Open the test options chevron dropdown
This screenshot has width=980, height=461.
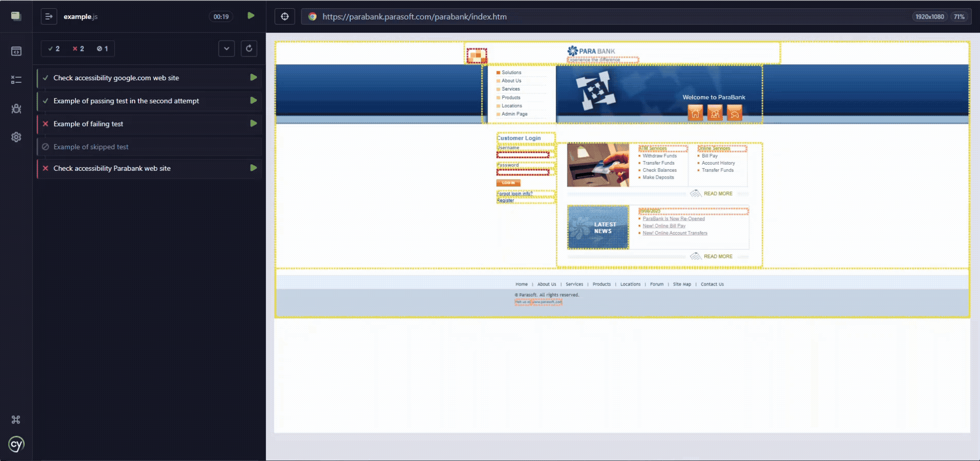point(226,48)
